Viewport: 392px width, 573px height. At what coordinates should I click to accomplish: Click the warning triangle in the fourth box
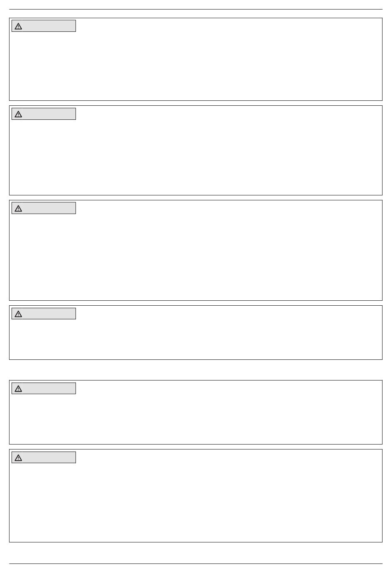coord(18,314)
